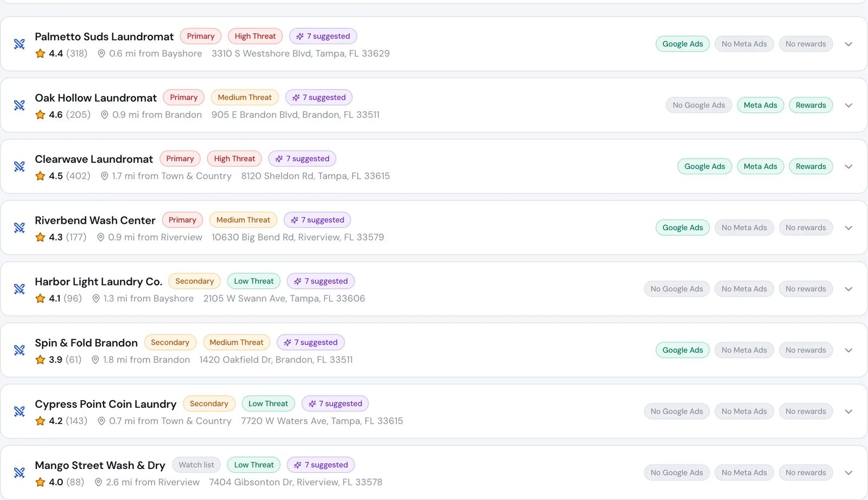The height and width of the screenshot is (500, 868).
Task: Click the Watch list tag on Mango Street
Action: [x=196, y=465]
